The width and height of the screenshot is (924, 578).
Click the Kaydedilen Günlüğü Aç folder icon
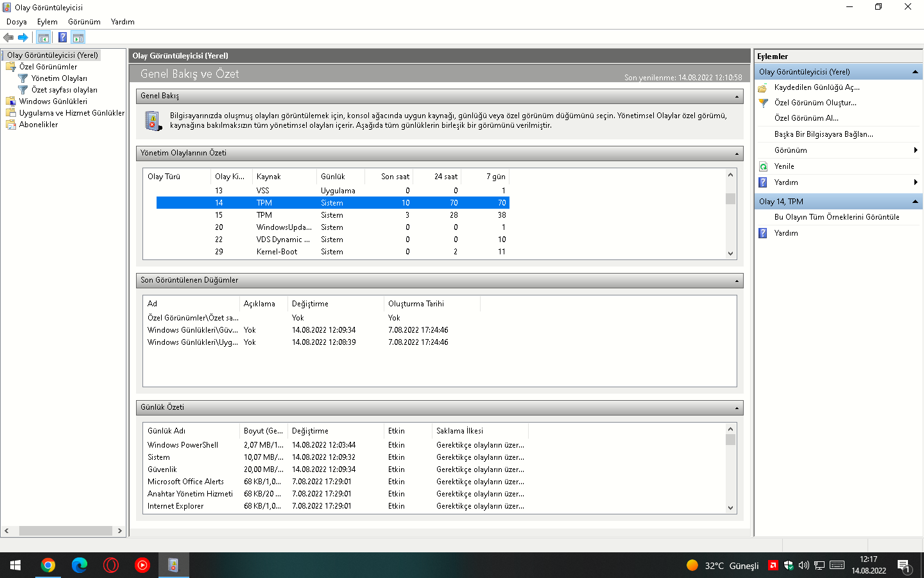coord(763,87)
